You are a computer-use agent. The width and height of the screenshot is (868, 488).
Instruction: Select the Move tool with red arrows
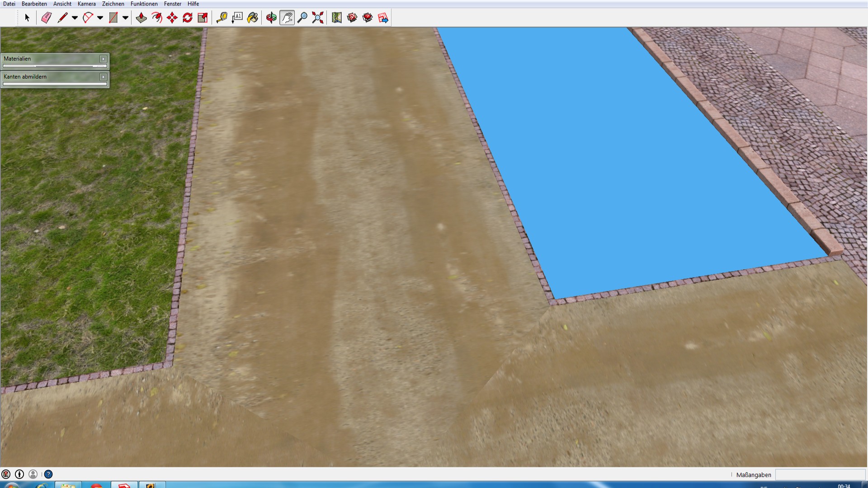coord(172,18)
